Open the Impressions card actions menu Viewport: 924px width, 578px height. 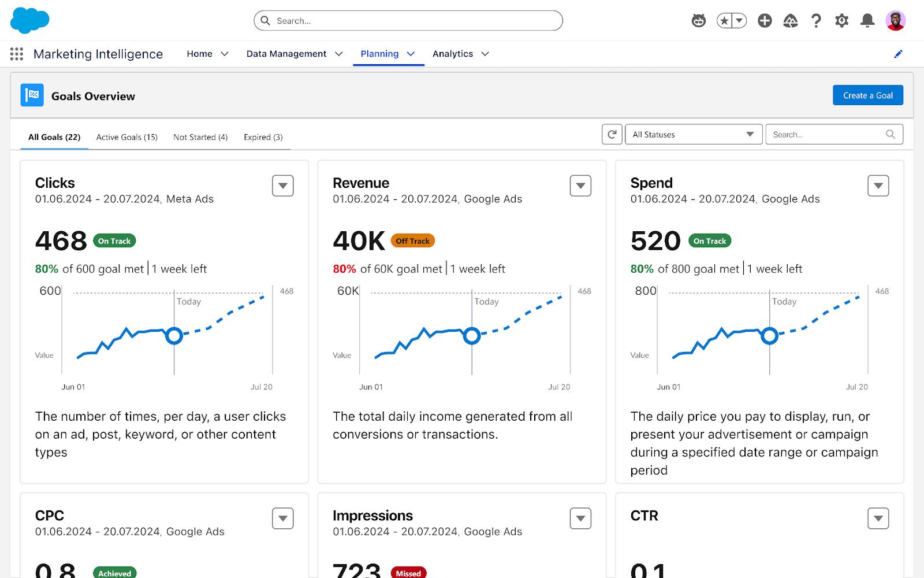click(x=580, y=518)
